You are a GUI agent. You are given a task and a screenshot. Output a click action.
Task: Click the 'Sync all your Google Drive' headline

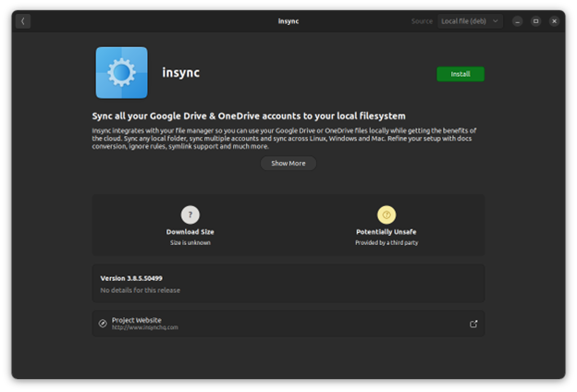click(249, 116)
